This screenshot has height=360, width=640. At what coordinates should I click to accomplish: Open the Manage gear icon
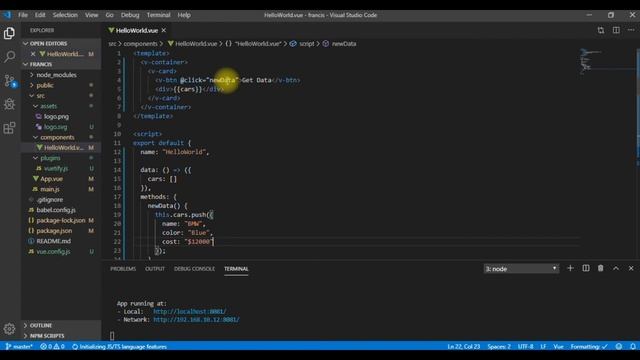[x=9, y=329]
